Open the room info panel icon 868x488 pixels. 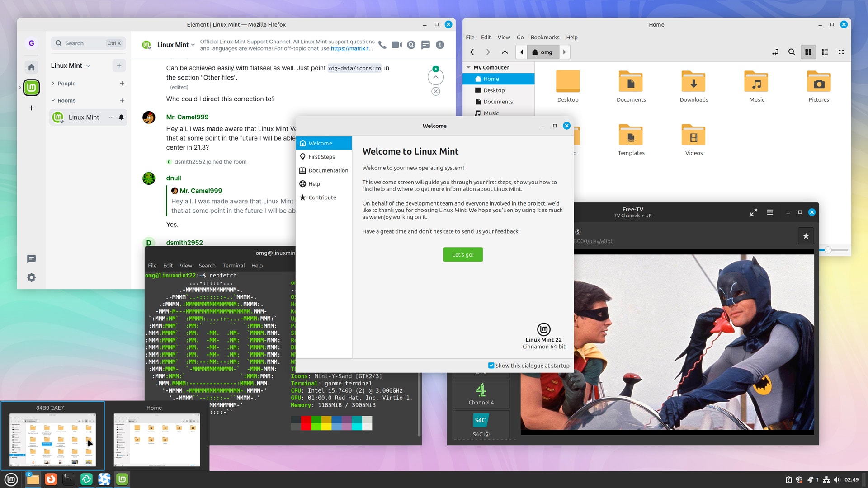(x=440, y=45)
